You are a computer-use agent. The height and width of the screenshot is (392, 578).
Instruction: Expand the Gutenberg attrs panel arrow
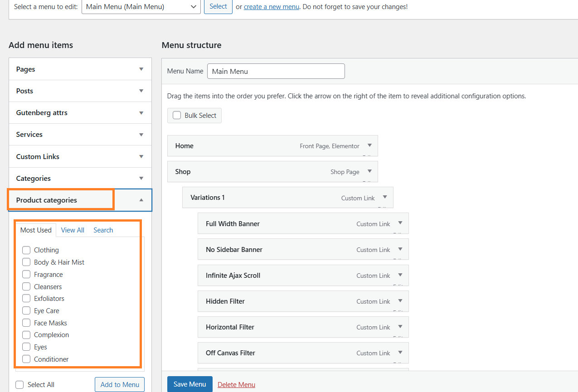pos(141,113)
